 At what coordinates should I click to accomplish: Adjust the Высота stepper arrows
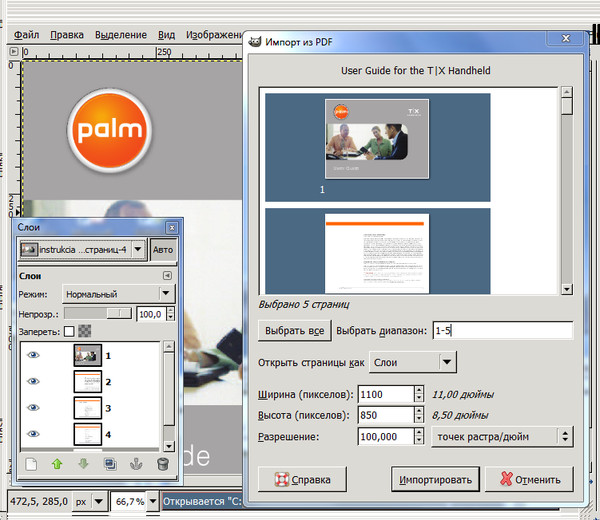coord(419,415)
